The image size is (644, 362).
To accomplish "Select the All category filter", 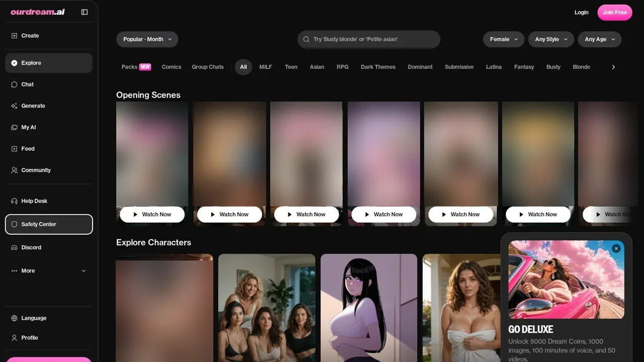I will pyautogui.click(x=244, y=67).
